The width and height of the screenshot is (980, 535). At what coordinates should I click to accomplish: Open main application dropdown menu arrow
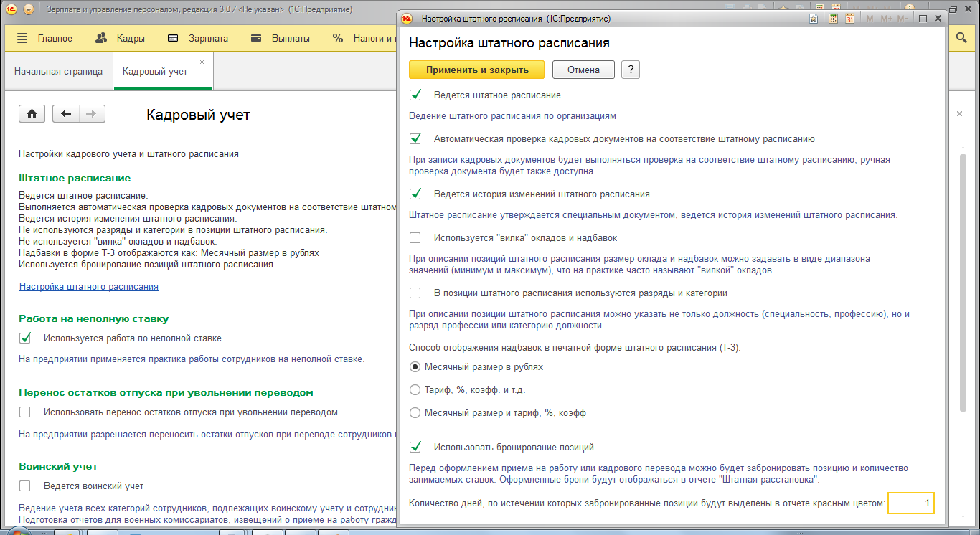point(28,10)
